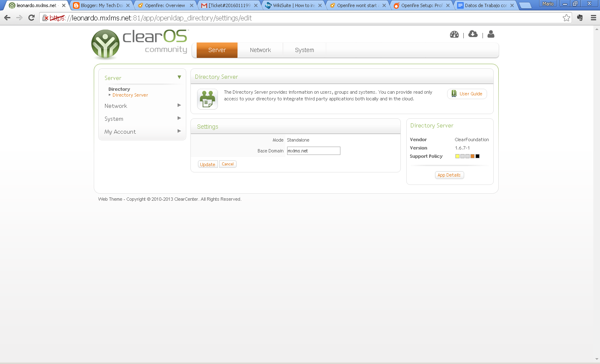
Task: Close the WikiSuite tab
Action: (x=320, y=5)
